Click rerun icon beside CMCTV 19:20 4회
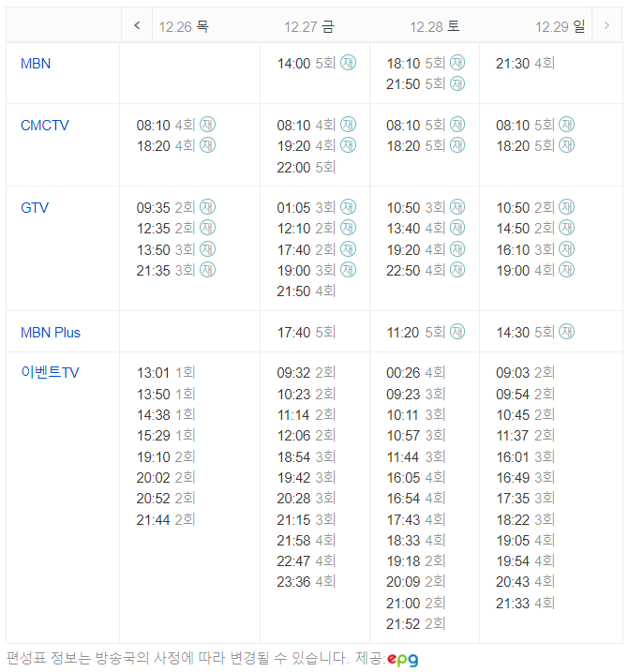 (x=348, y=145)
